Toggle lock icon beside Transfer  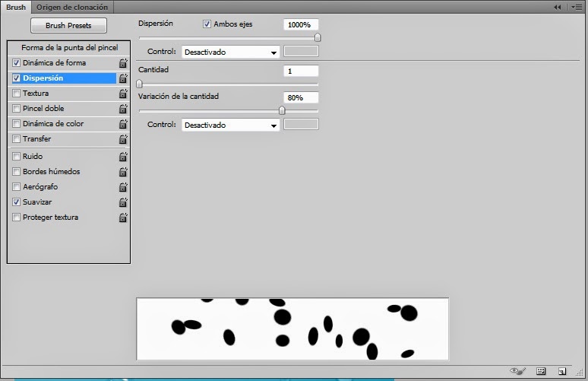coord(123,139)
